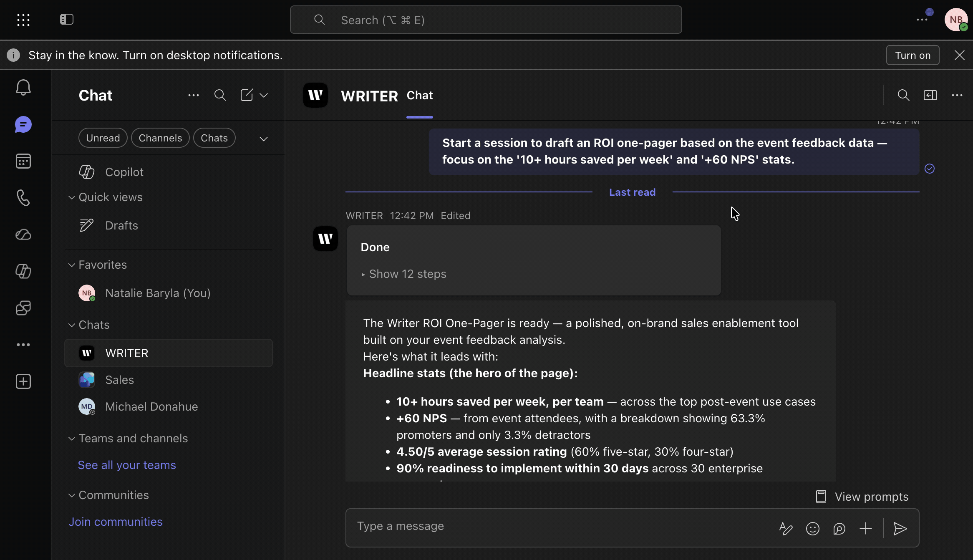This screenshot has height=560, width=973.
Task: Add an app with plus icon in left rail
Action: 23,381
